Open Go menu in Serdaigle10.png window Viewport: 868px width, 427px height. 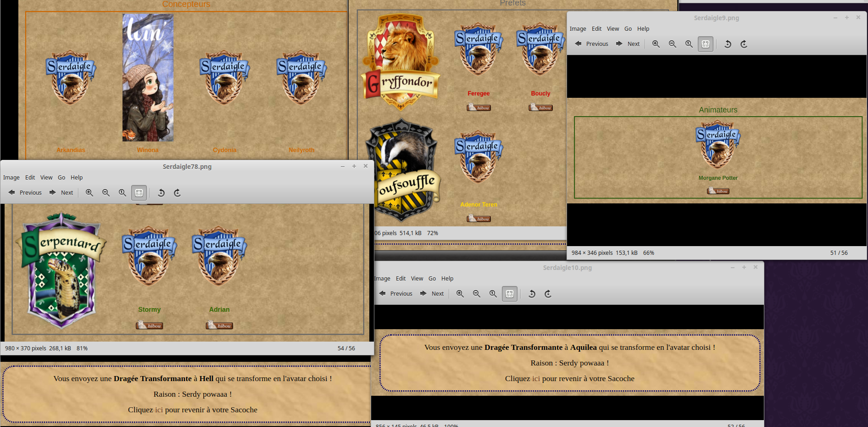(x=432, y=278)
